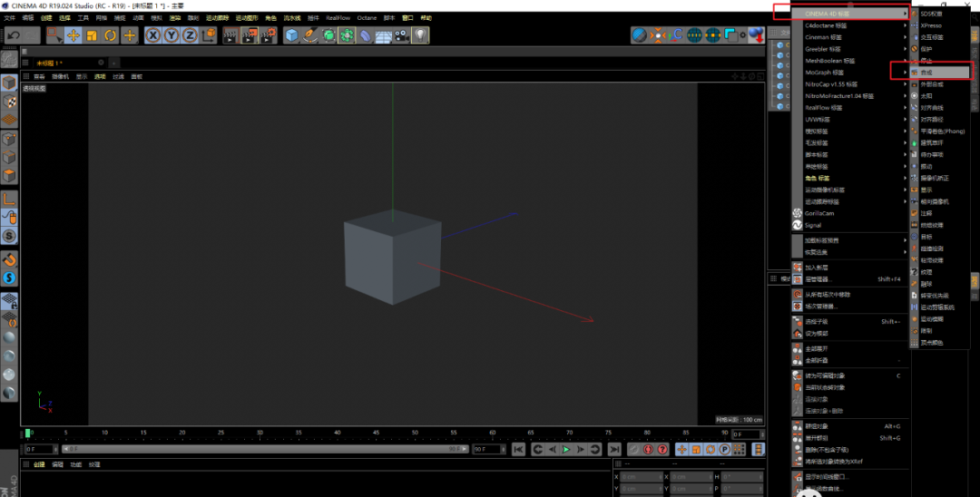
Task: Click the XPresso tag icon
Action: point(915,25)
